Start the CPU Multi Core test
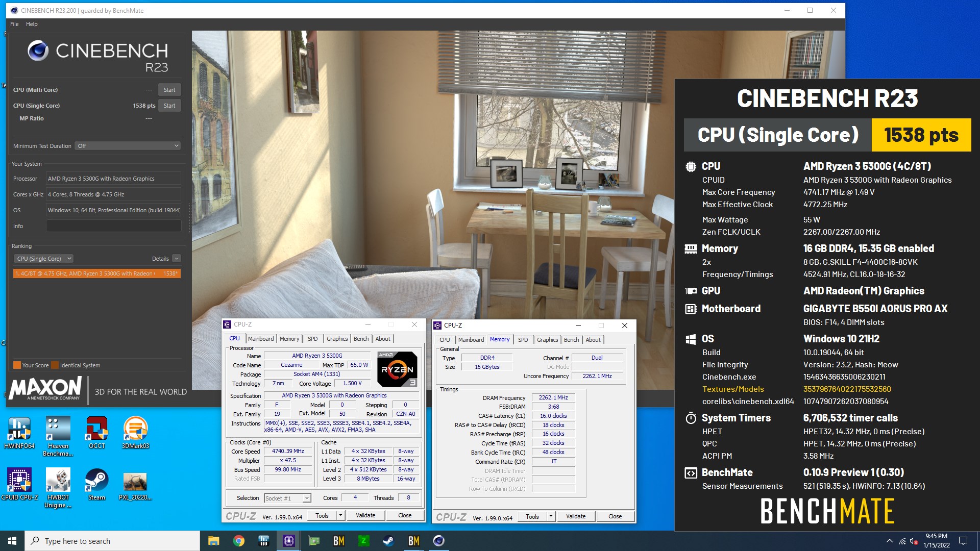 click(169, 90)
